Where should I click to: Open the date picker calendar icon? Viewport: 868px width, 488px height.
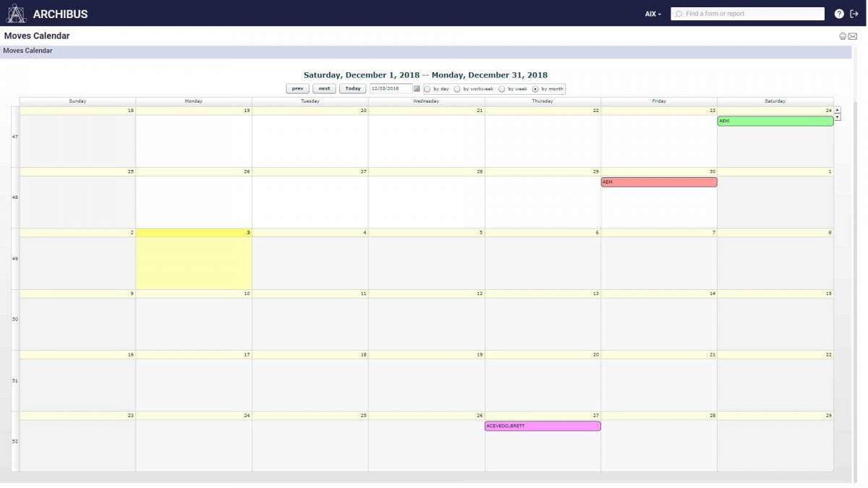[417, 88]
